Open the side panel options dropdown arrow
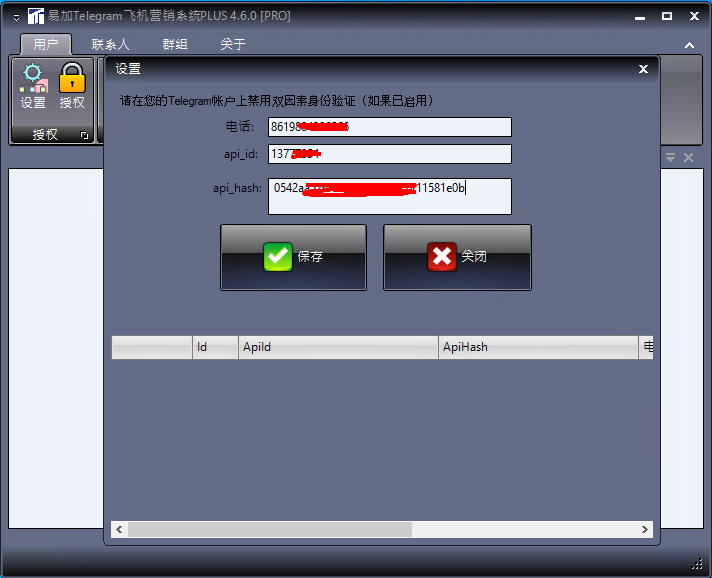This screenshot has width=712, height=578. click(670, 158)
